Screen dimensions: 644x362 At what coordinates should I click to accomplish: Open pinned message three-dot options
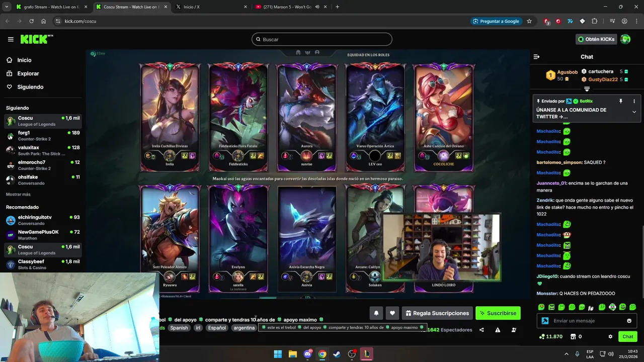(634, 101)
